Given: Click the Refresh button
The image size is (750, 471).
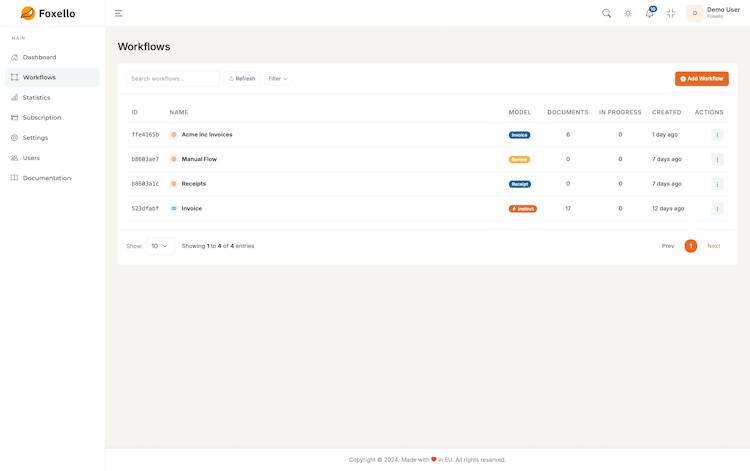Looking at the screenshot, I should pos(242,78).
